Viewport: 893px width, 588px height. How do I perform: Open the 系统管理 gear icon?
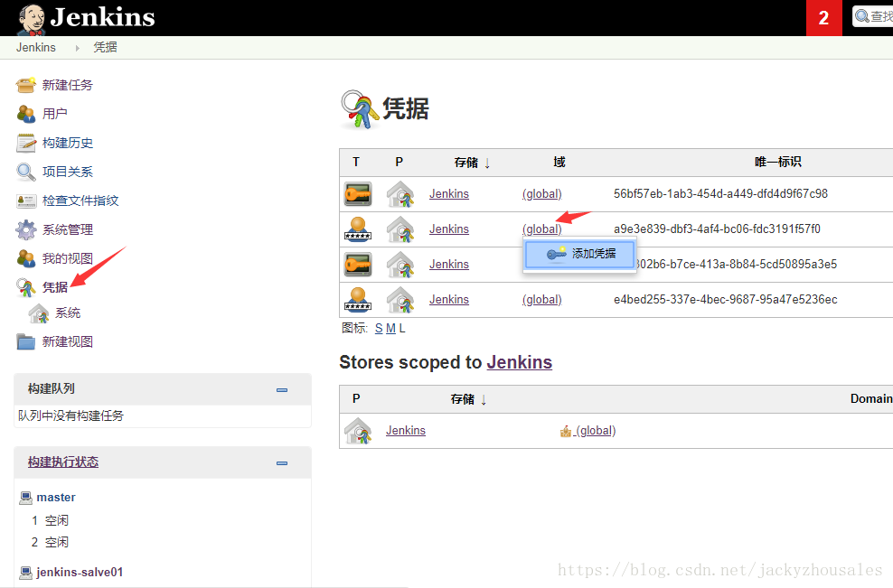[25, 229]
